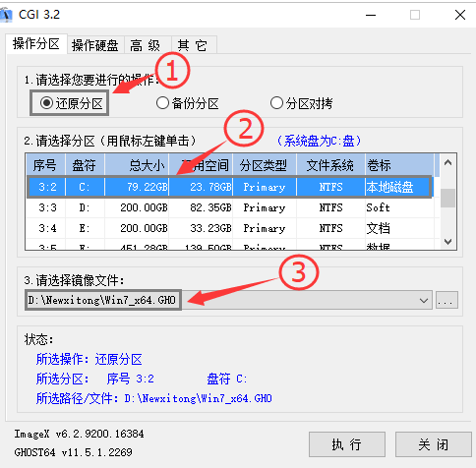This screenshot has width=476, height=468.
Task: Minimize the CGI 3.2 window
Action: (x=371, y=15)
